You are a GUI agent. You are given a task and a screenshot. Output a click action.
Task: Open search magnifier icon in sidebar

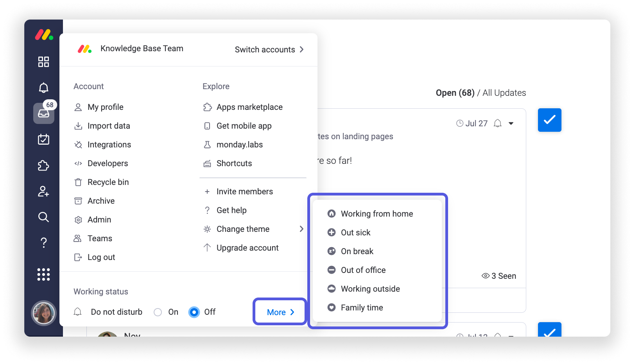43,217
